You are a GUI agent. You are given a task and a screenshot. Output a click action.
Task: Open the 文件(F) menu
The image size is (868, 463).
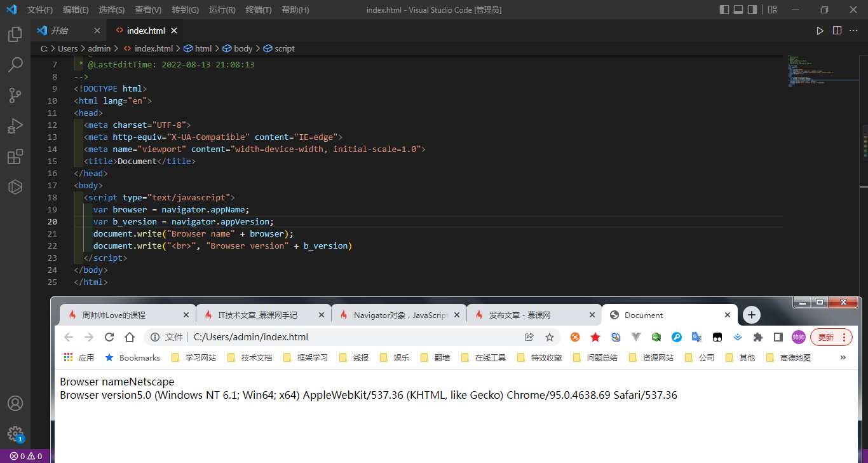(40, 10)
